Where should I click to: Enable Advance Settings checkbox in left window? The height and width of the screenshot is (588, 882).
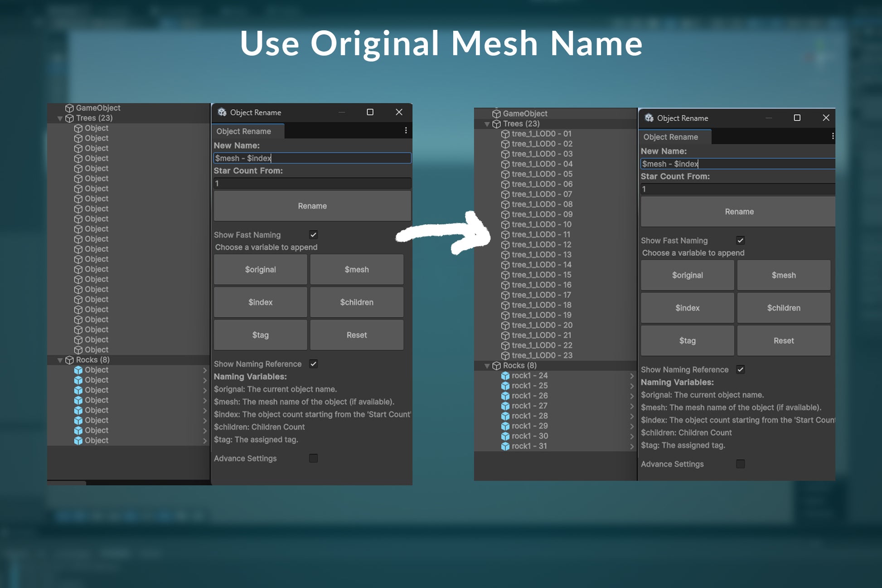[313, 458]
